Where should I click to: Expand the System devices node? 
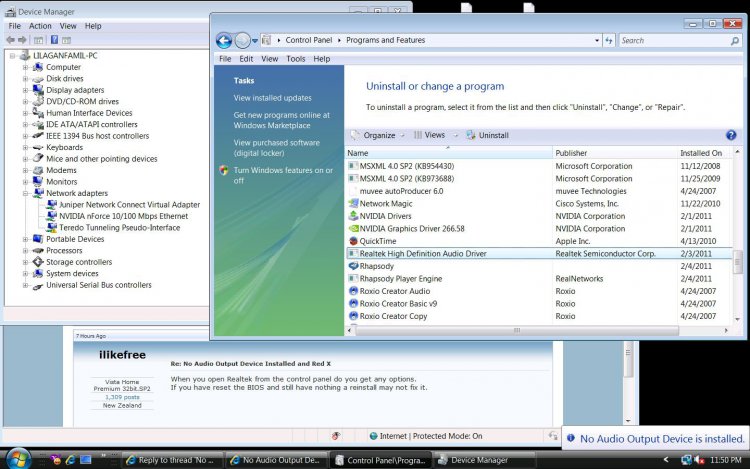(25, 274)
